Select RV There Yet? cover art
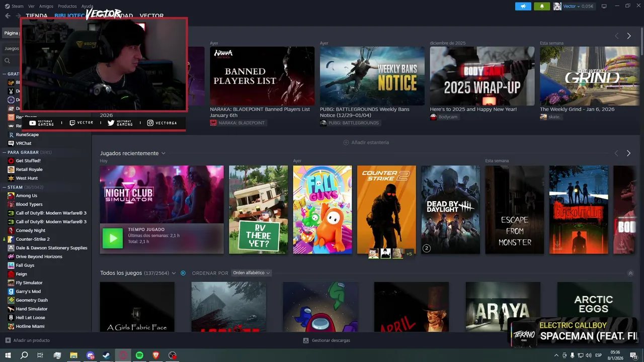 (258, 210)
